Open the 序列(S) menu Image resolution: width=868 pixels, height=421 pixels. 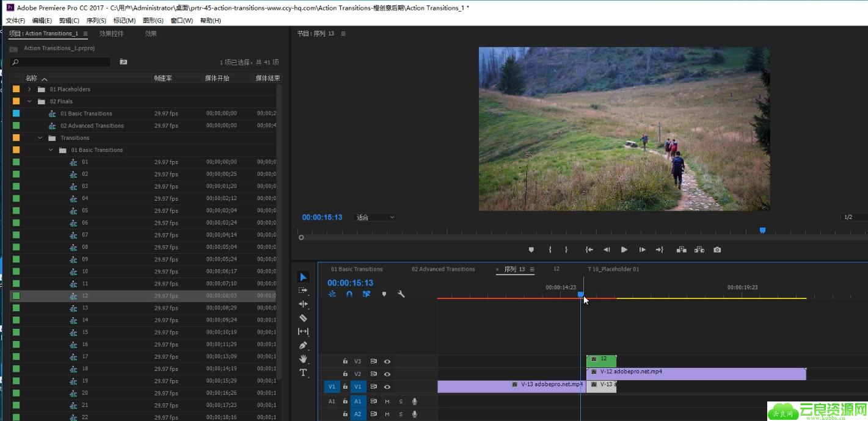point(96,21)
